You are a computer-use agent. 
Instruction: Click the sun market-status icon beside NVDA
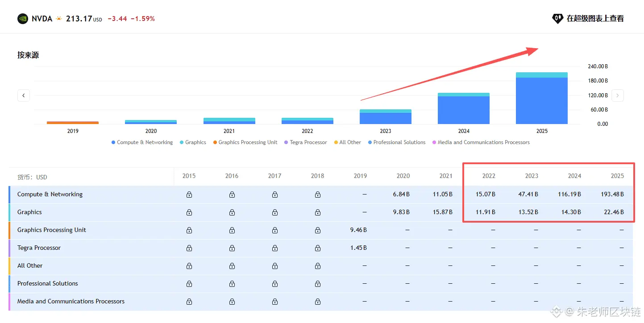tap(59, 19)
